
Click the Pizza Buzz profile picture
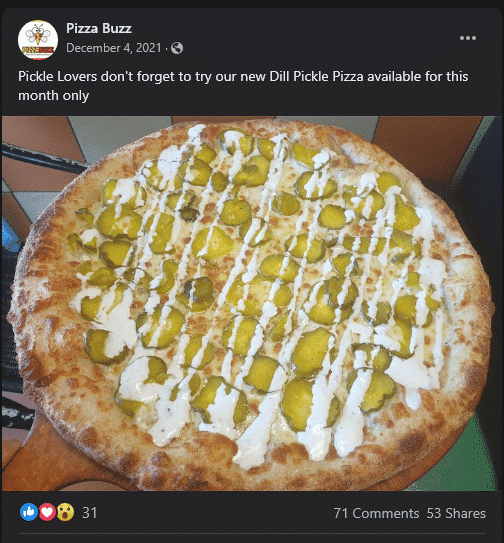point(38,40)
